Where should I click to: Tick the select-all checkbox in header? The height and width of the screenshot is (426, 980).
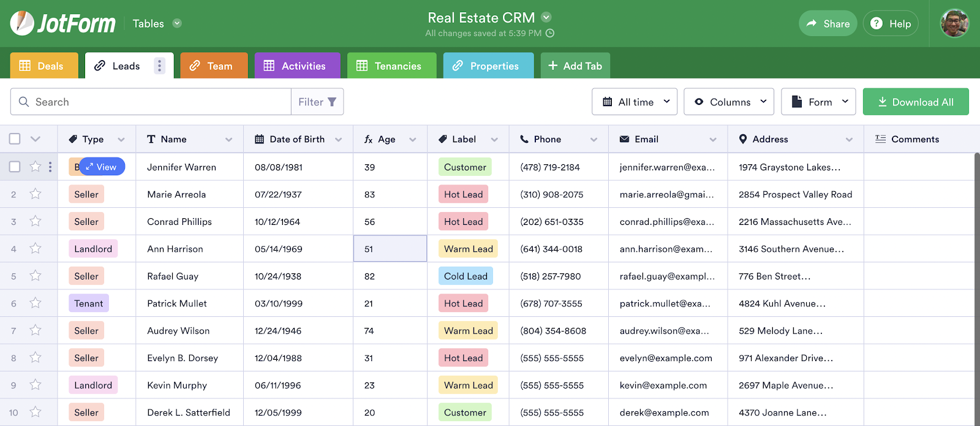pos(15,139)
